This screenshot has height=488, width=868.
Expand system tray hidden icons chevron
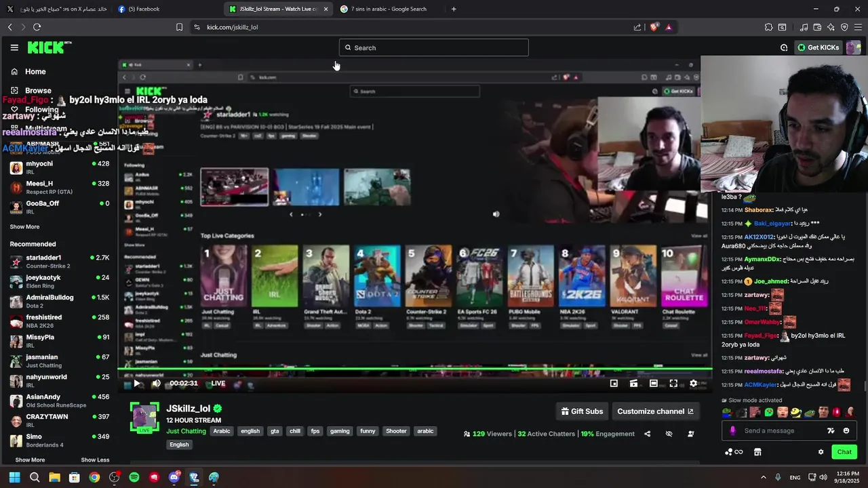coord(764,477)
